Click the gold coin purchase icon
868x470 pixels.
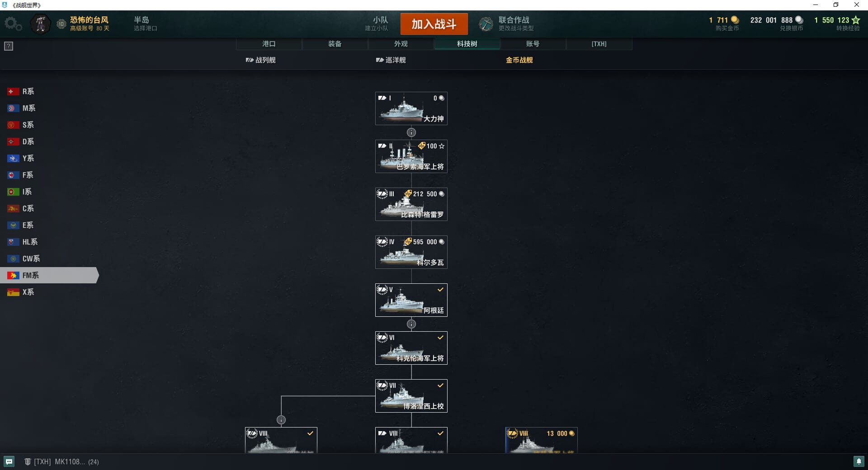click(x=735, y=20)
